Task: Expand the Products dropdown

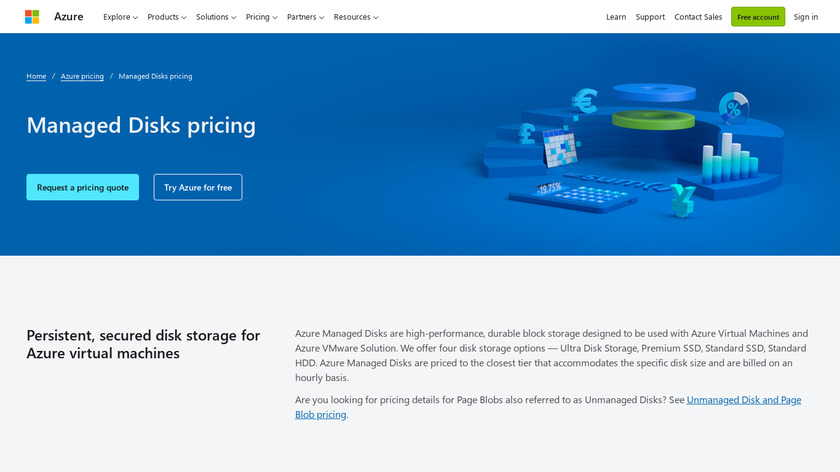Action: 167,17
